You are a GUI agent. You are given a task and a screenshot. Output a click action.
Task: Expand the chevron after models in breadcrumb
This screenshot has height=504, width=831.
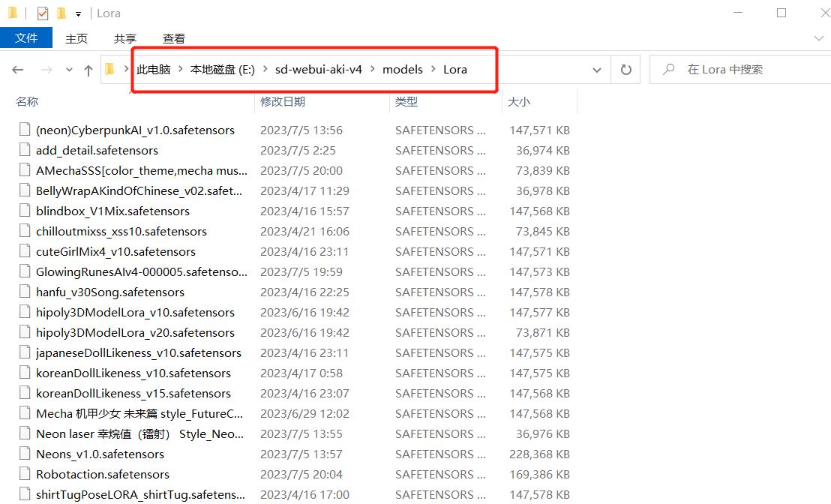[x=433, y=70]
